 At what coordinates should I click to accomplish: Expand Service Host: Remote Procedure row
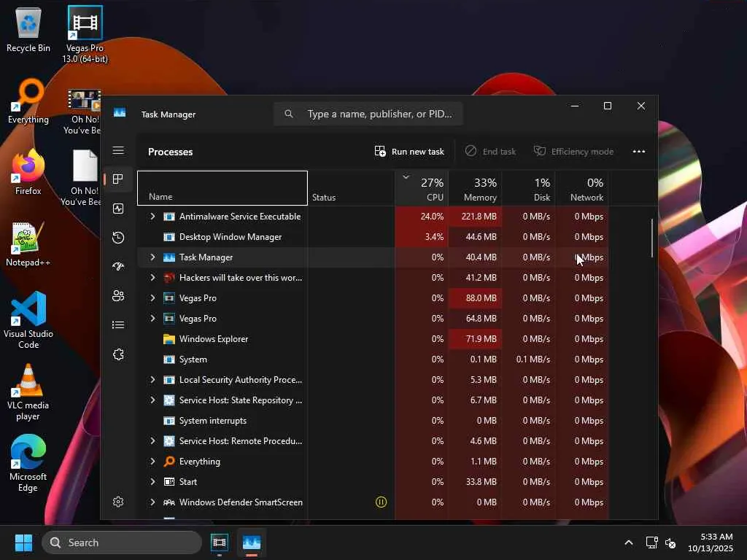click(152, 441)
